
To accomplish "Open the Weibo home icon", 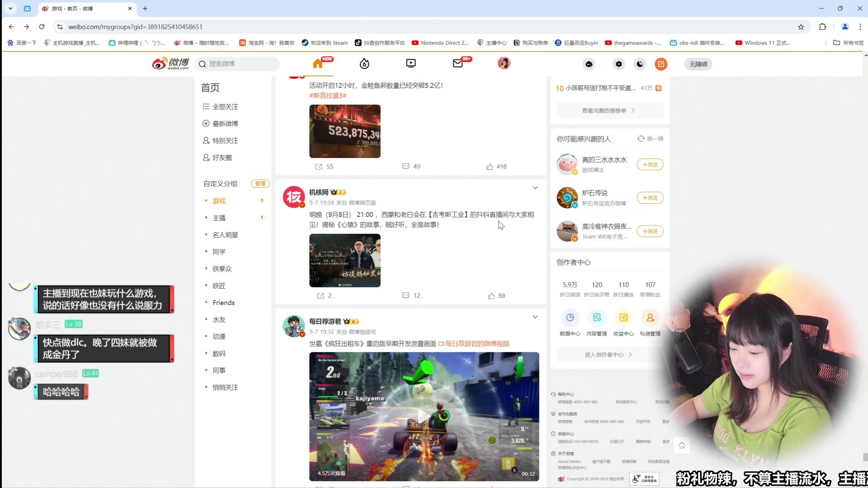I will coord(318,64).
